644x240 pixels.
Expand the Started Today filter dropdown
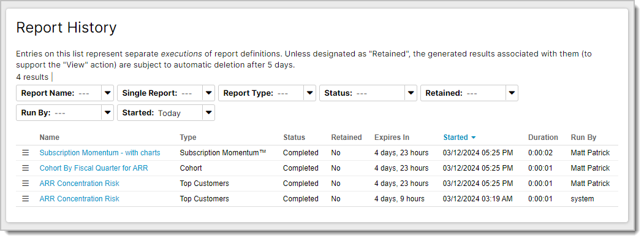pos(209,112)
